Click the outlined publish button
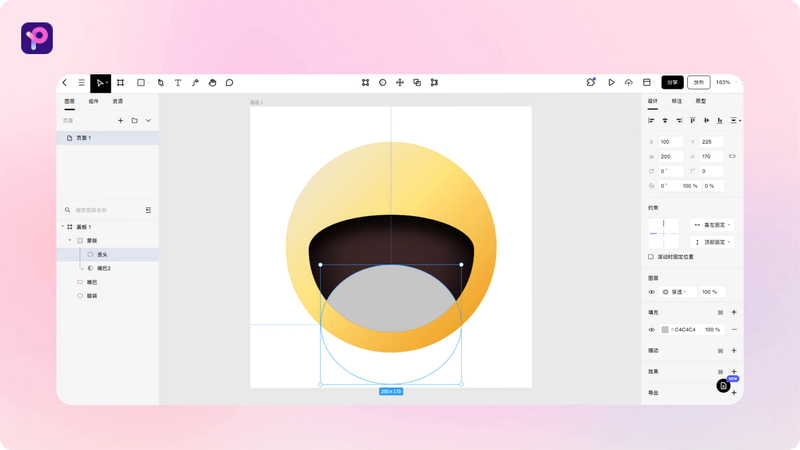This screenshot has width=800, height=450. [x=698, y=82]
